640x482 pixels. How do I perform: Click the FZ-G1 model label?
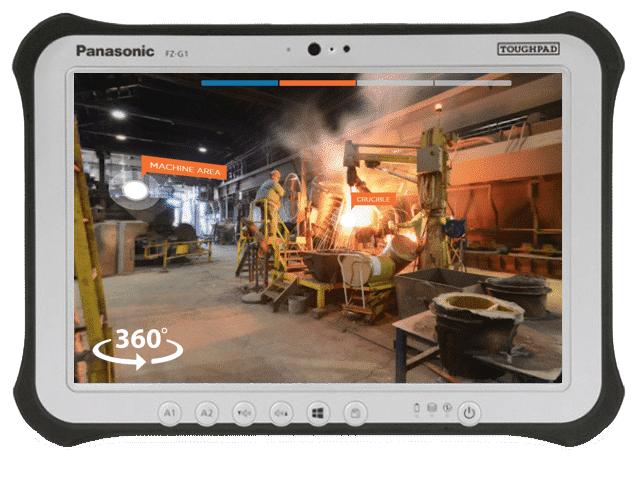pyautogui.click(x=177, y=53)
